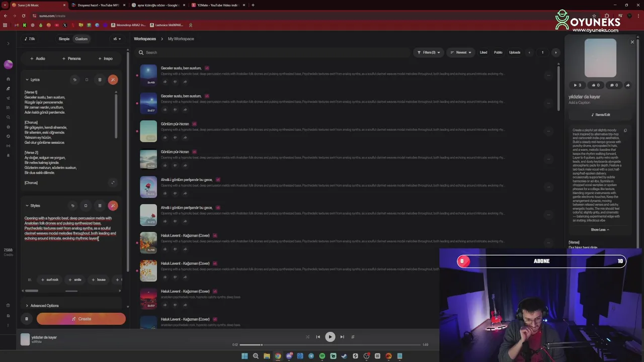
Task: Click orange magic wand in Styles header
Action: (x=113, y=205)
